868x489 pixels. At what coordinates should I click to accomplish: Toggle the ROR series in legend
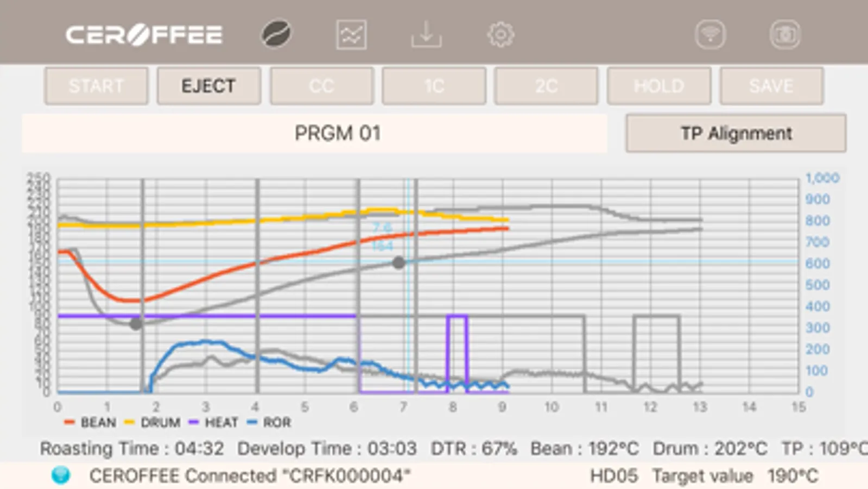(x=269, y=423)
